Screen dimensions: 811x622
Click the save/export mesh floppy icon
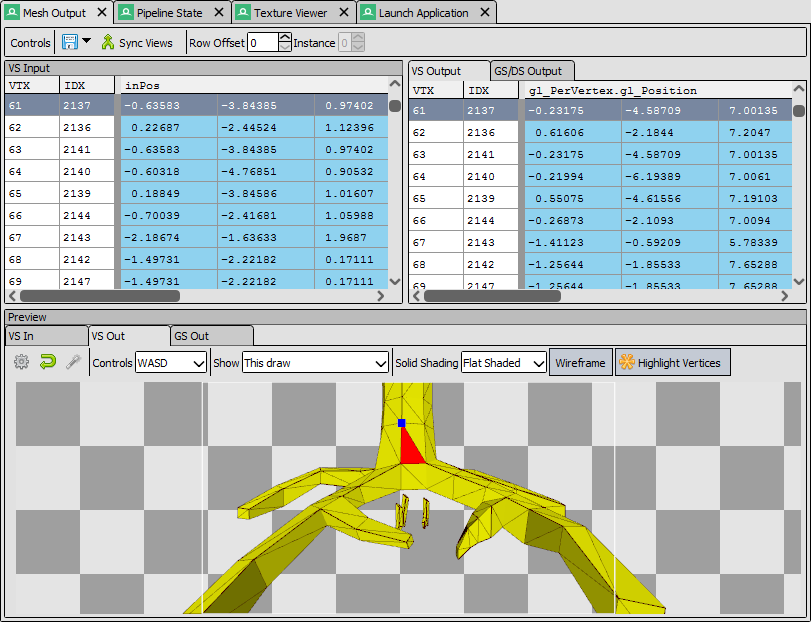pyautogui.click(x=70, y=42)
